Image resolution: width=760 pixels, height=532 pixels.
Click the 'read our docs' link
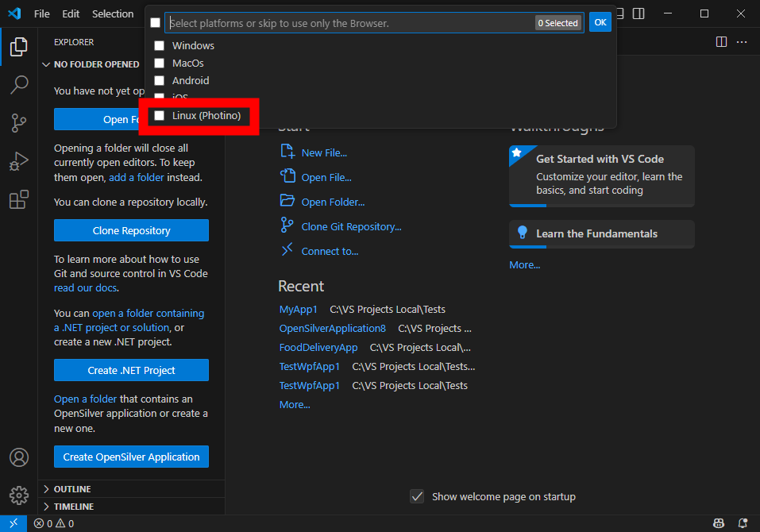[85, 287]
